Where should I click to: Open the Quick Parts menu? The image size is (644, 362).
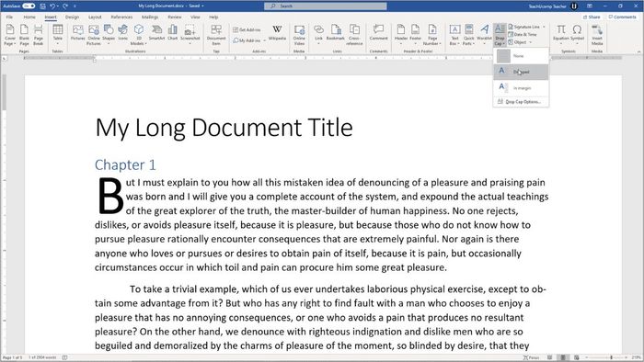[468, 34]
